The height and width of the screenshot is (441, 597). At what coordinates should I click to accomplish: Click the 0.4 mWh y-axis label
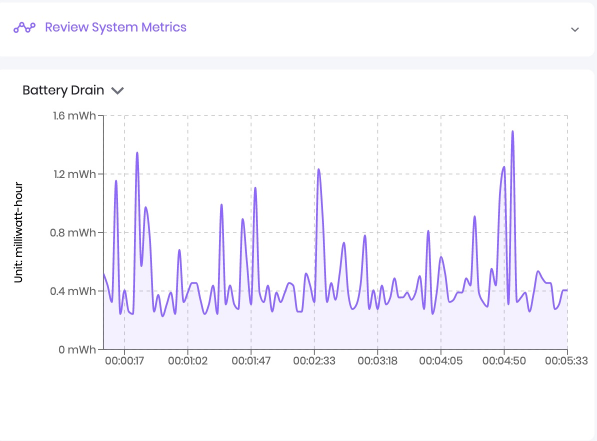click(x=73, y=291)
